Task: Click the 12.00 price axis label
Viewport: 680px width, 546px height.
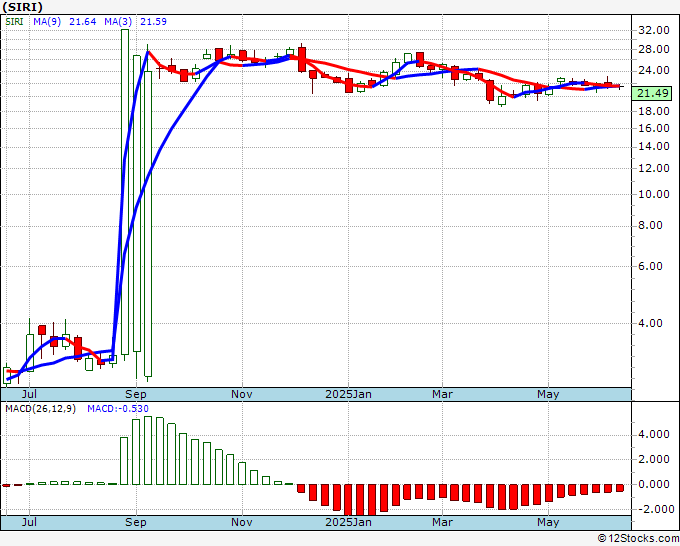Action: pos(654,169)
